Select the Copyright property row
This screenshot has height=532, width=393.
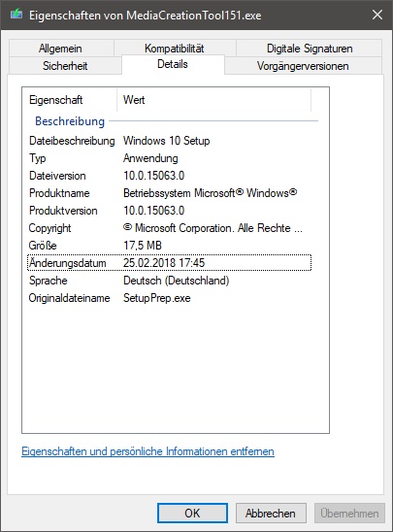[169, 228]
